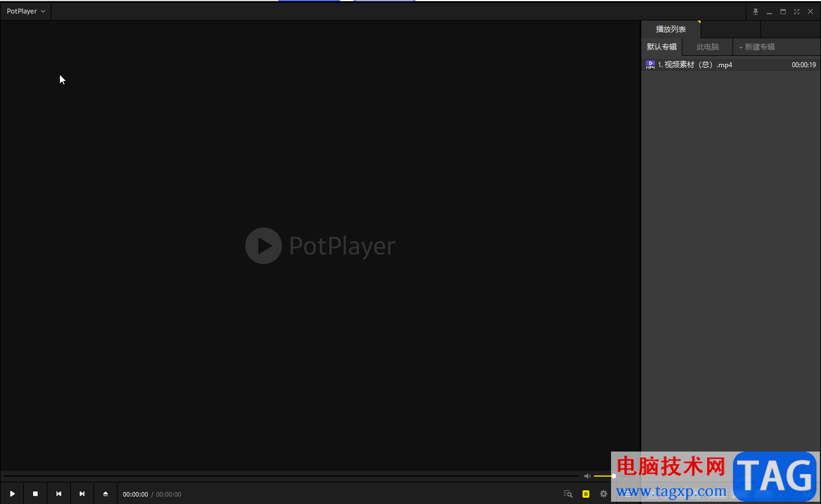This screenshot has width=821, height=504.
Task: Click the MP4 file icon in the playlist
Action: pyautogui.click(x=650, y=65)
